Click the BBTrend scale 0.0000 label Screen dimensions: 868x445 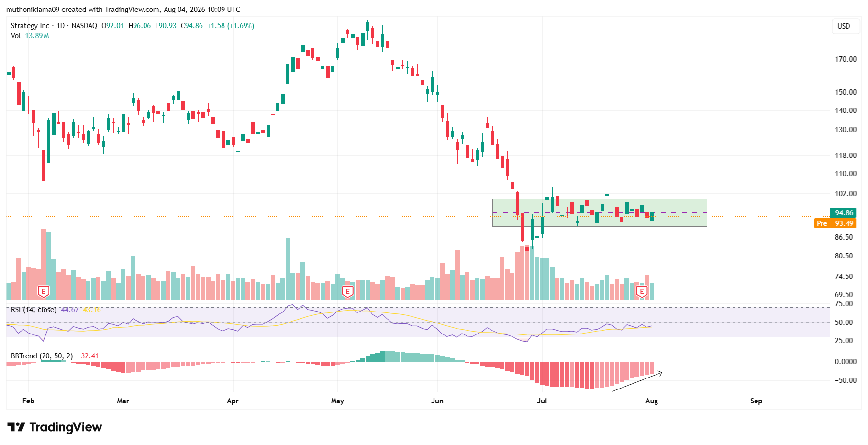[846, 362]
